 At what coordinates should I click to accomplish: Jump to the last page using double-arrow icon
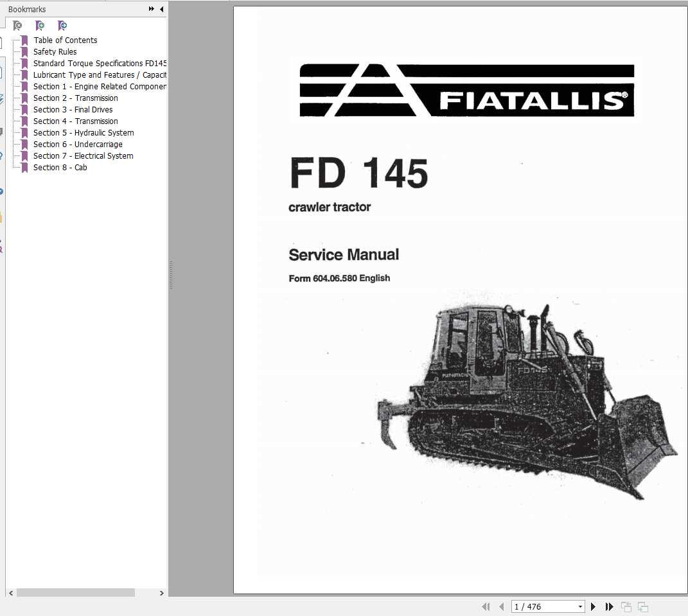[x=608, y=606]
